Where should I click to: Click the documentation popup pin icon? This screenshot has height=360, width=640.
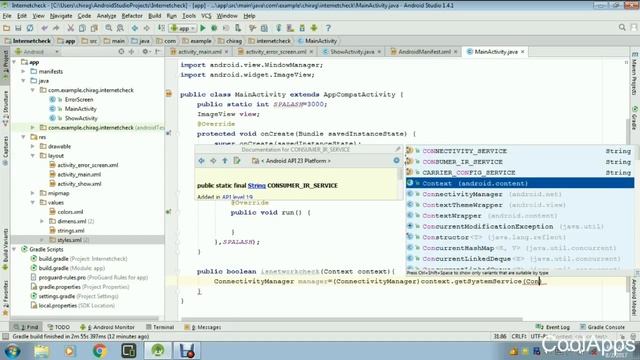(x=398, y=149)
